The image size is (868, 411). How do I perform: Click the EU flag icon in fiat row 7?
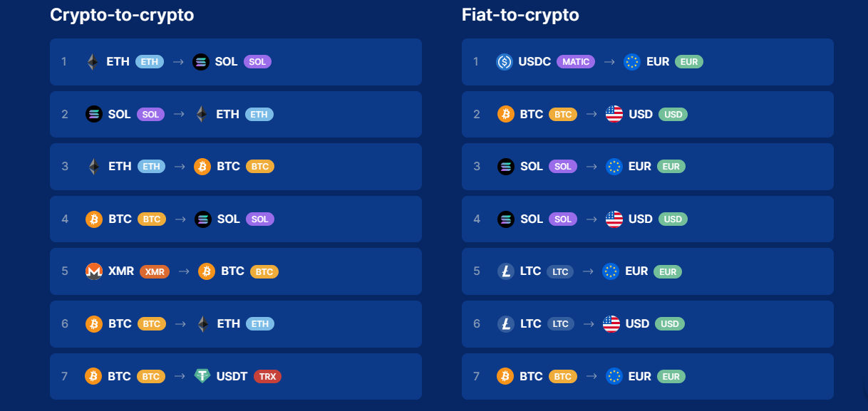coord(614,376)
